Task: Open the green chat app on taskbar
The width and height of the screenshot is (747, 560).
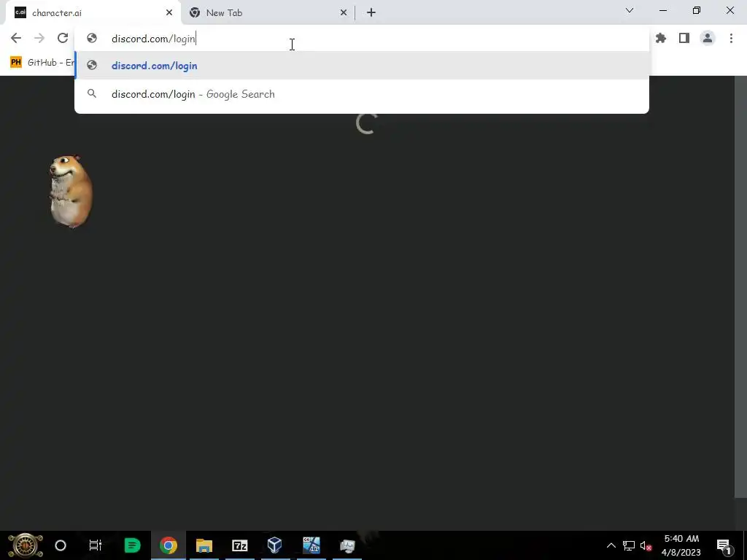Action: 132,545
